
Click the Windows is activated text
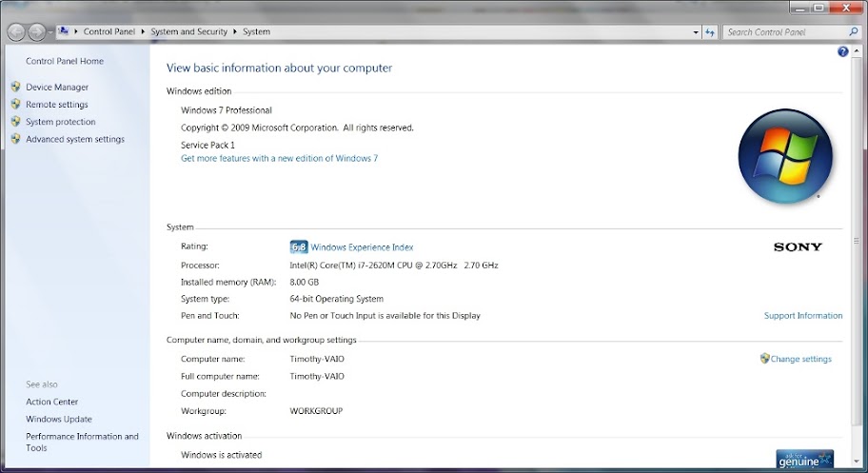pos(221,455)
